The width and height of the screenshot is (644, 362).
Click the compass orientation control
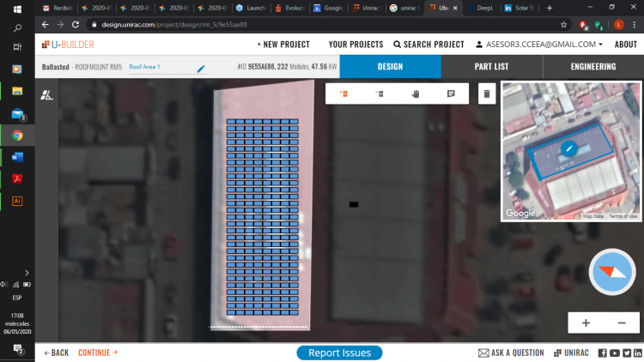coord(612,272)
